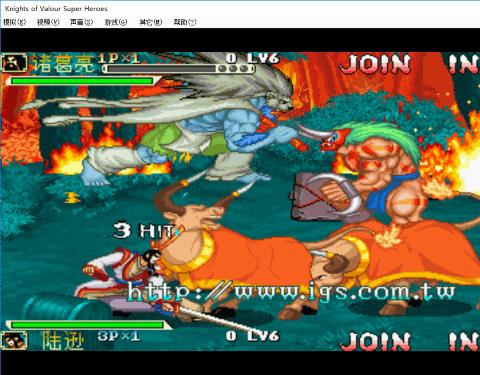Click the bottom JOIN IN prompt
Image resolution: width=480 pixels, height=375 pixels.
pos(410,341)
